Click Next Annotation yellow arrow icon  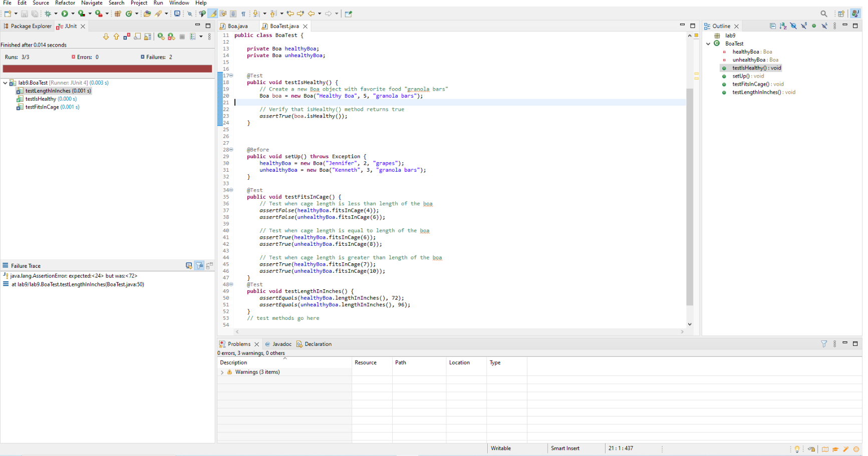pos(255,14)
